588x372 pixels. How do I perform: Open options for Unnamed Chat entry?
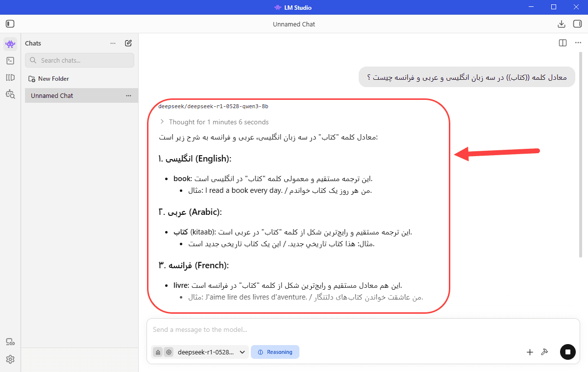[x=128, y=95]
